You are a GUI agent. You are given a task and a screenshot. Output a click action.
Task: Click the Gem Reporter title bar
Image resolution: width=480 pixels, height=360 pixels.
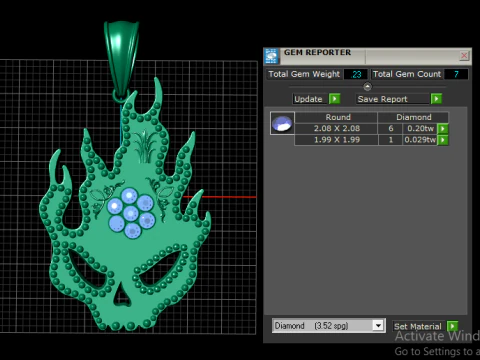[x=367, y=56]
